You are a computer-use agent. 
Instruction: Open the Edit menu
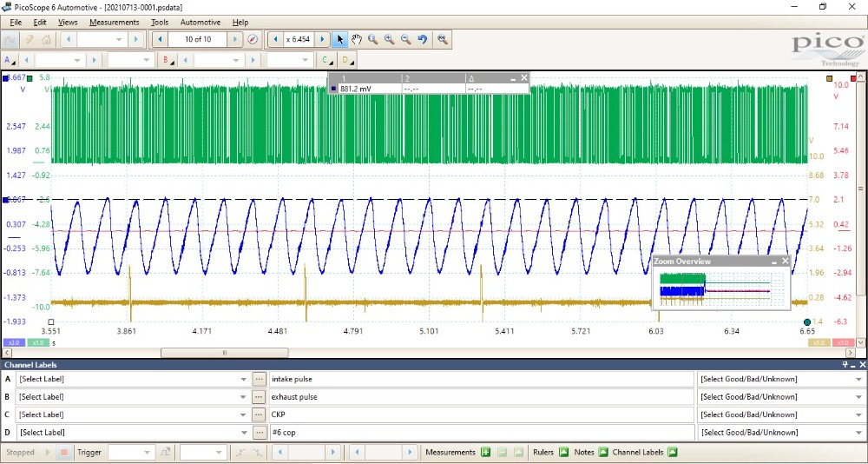(x=40, y=23)
